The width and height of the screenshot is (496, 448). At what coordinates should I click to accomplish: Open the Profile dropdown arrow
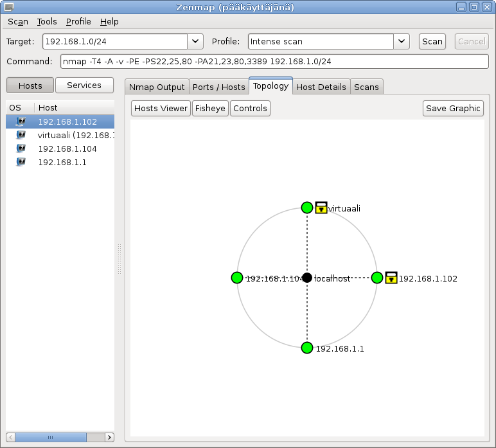click(402, 41)
